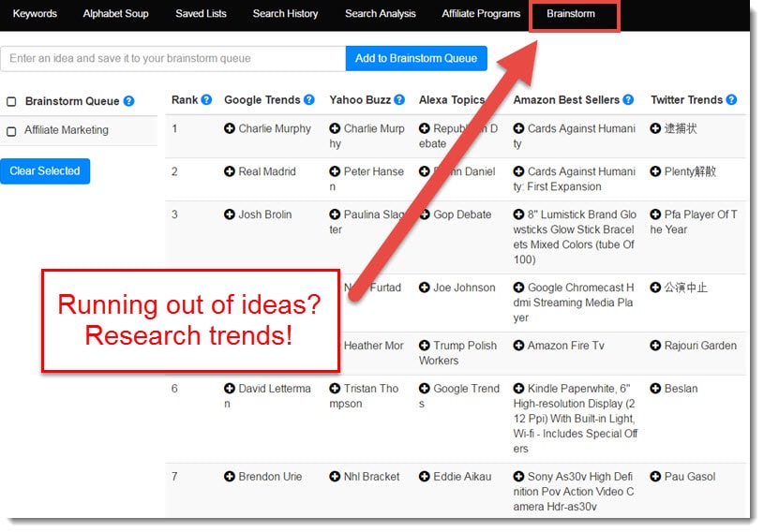Add Beslan using its plus icon
The height and width of the screenshot is (532, 764).
pos(655,388)
